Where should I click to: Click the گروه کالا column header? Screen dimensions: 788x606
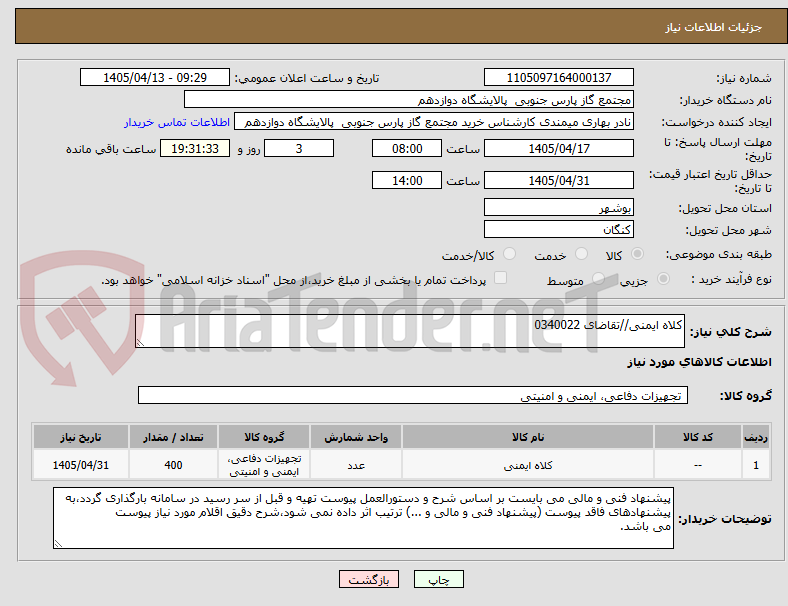[x=264, y=437]
